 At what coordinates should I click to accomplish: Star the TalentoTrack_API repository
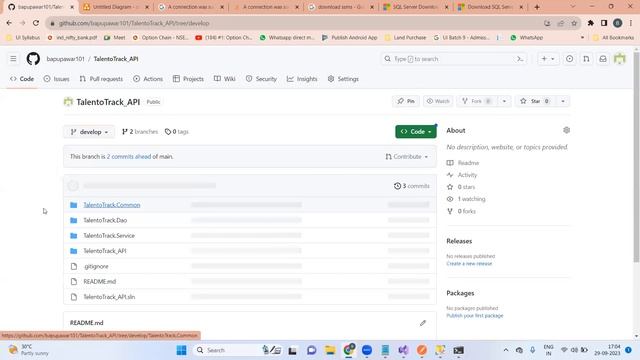pos(535,101)
